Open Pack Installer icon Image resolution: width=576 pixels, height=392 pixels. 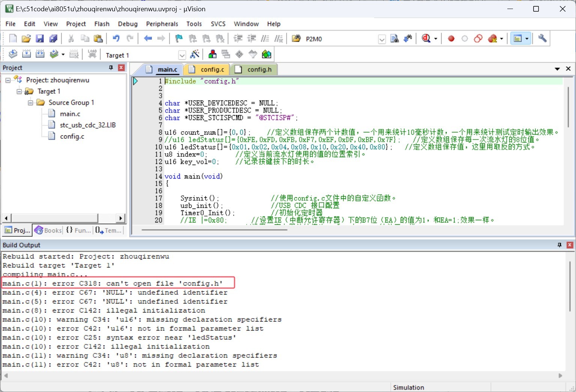[x=266, y=54]
